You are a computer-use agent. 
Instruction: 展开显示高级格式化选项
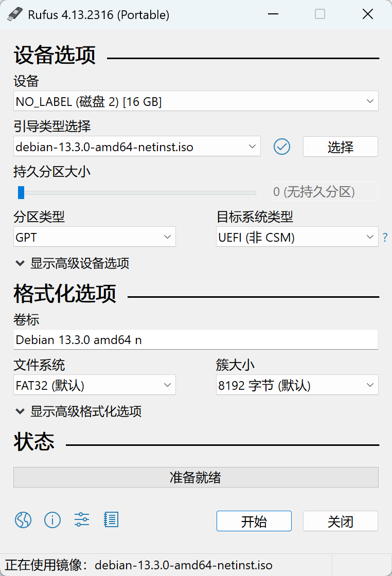78,411
